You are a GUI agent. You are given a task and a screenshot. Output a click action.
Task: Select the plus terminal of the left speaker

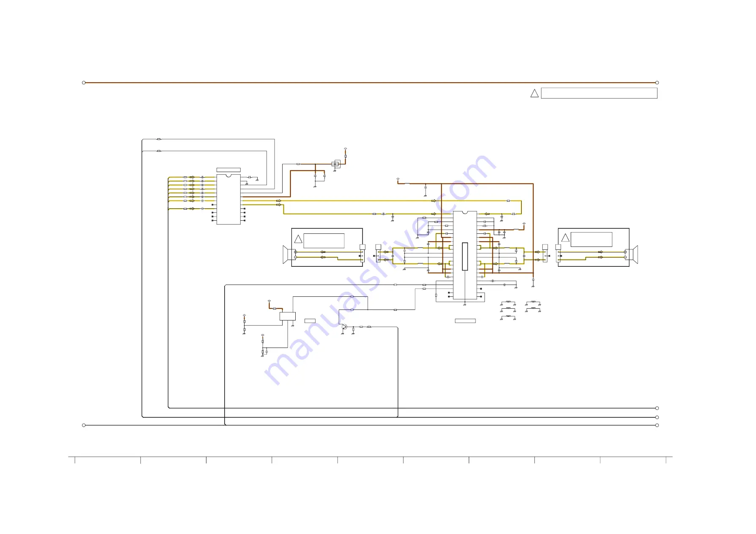[295, 252]
